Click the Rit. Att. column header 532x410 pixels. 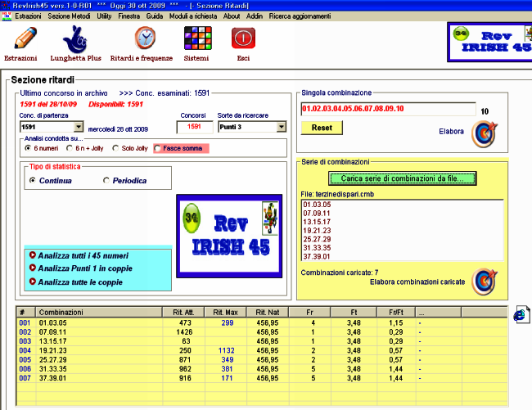[183, 313]
